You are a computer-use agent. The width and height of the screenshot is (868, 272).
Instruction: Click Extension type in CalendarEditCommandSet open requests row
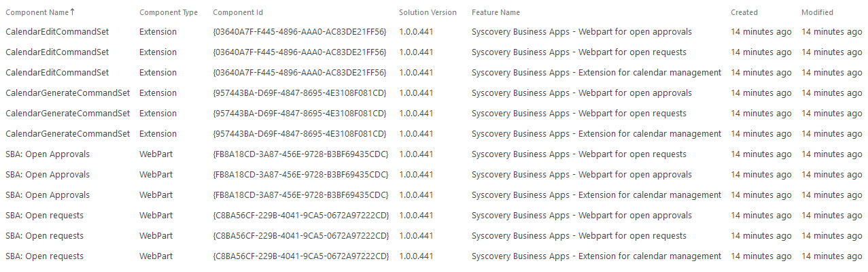pos(158,52)
